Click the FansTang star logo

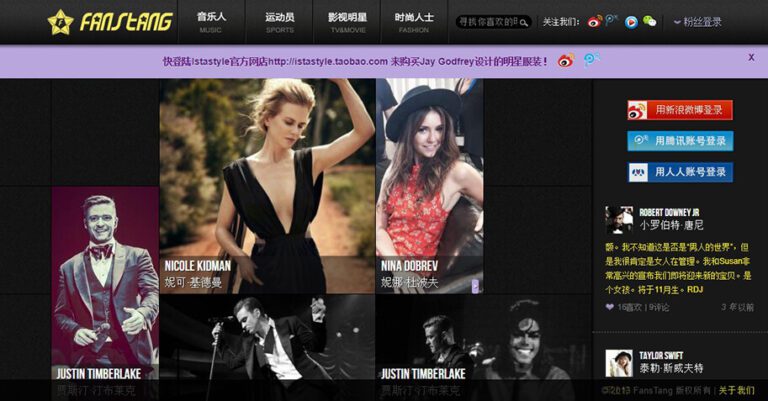point(60,21)
